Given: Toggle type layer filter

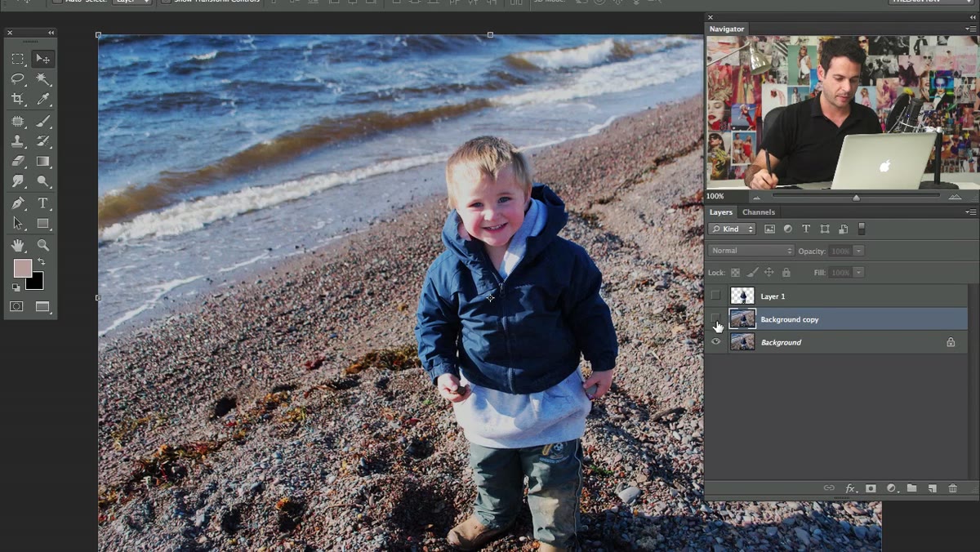Looking at the screenshot, I should [x=806, y=229].
